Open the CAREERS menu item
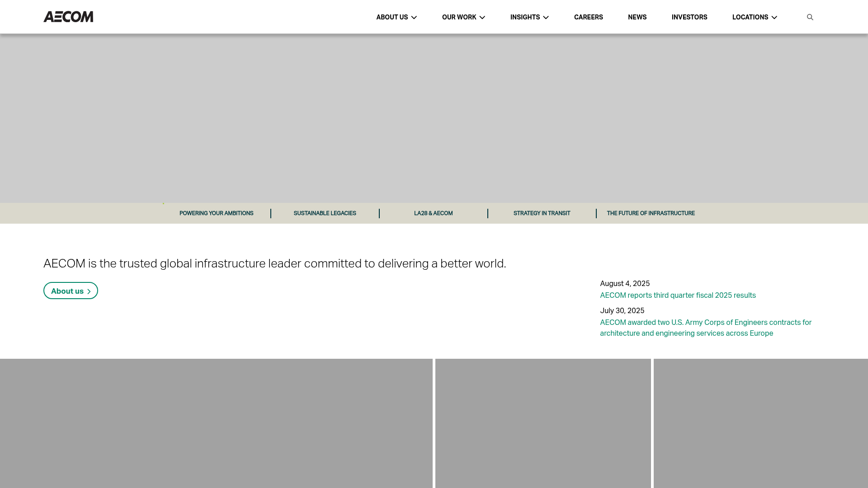The height and width of the screenshot is (488, 868). click(x=588, y=17)
